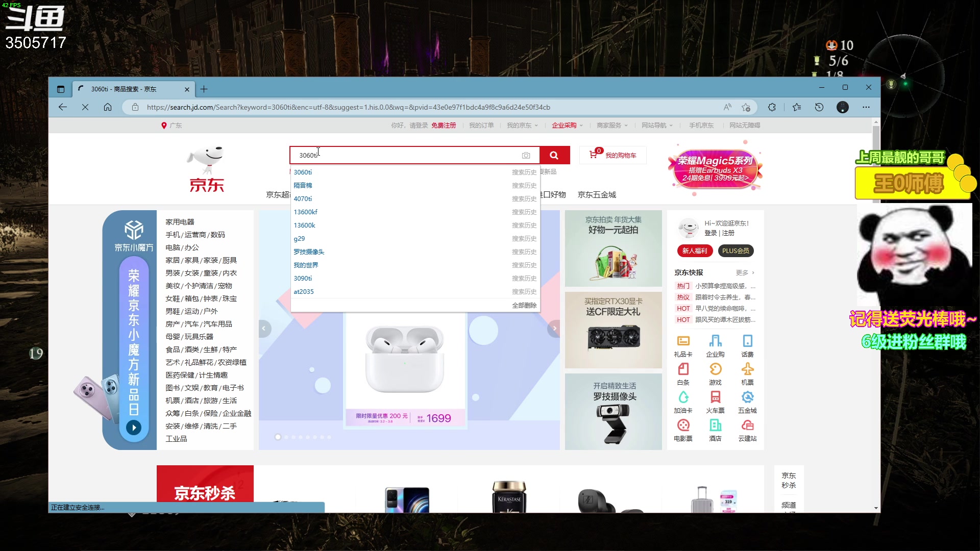Select 4070ti from search history suggestions

(303, 198)
